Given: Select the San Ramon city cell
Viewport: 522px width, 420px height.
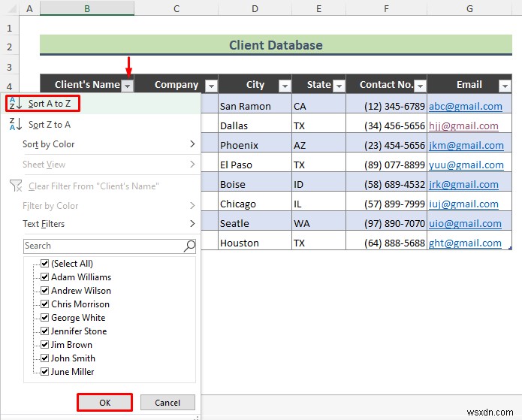Looking at the screenshot, I should tap(255, 104).
